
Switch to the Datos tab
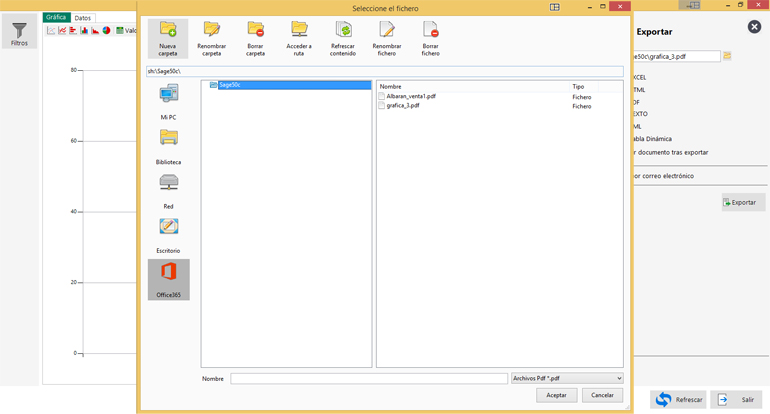83,18
